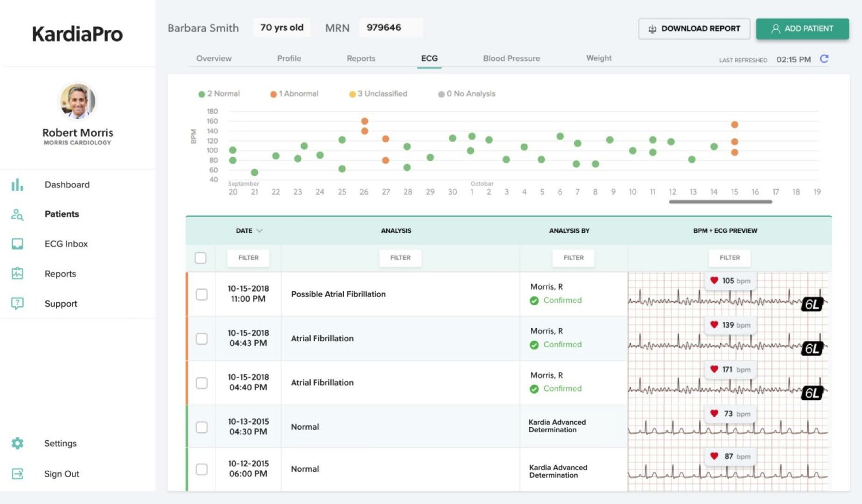The image size is (862, 504).
Task: Click Robert Morris profile photo
Action: coord(78,101)
